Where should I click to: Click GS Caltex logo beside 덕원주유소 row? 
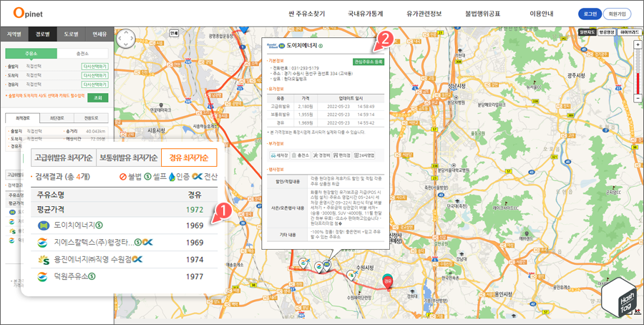click(43, 276)
